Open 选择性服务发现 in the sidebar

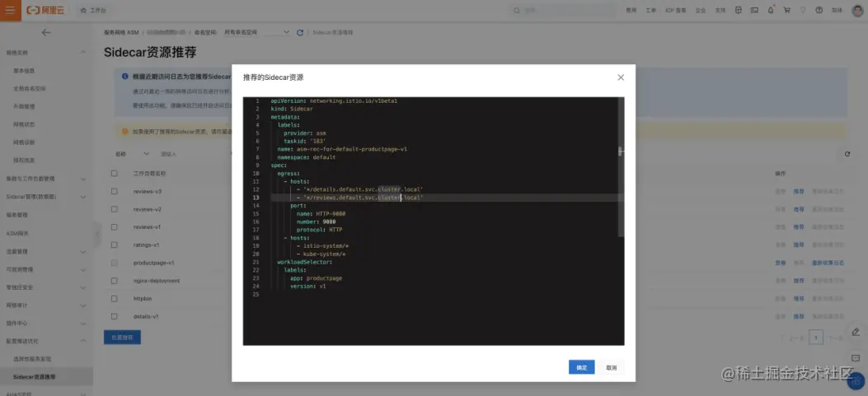click(x=32, y=359)
